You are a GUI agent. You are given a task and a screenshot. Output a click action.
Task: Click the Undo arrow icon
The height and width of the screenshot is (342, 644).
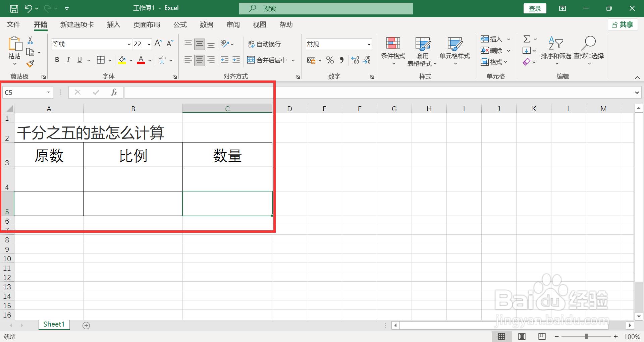[29, 8]
